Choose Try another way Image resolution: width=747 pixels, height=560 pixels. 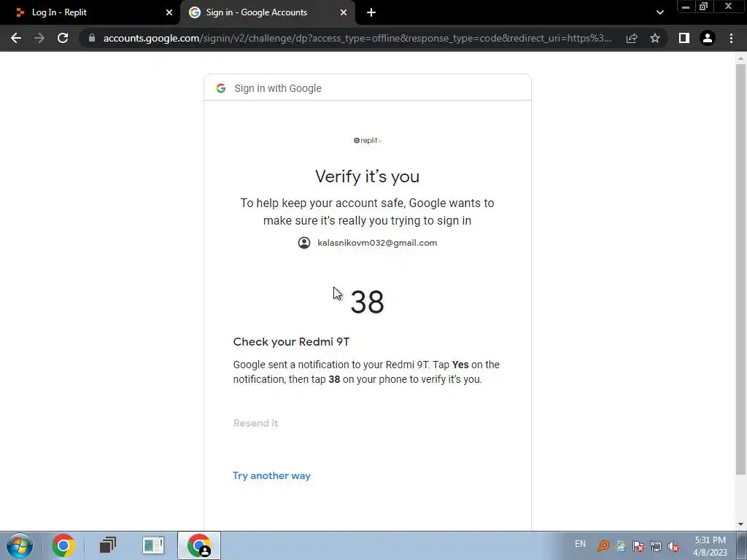[271, 475]
